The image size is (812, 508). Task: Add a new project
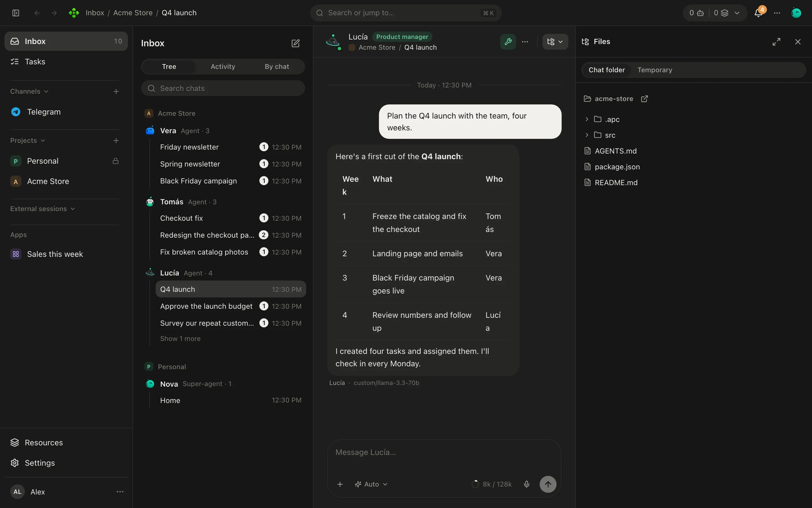click(116, 141)
